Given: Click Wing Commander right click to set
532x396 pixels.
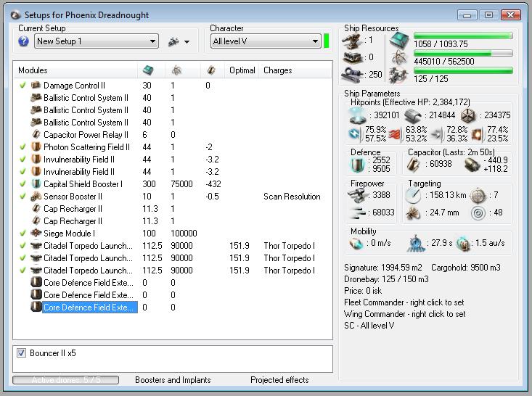Looking at the screenshot, I should (x=405, y=314).
